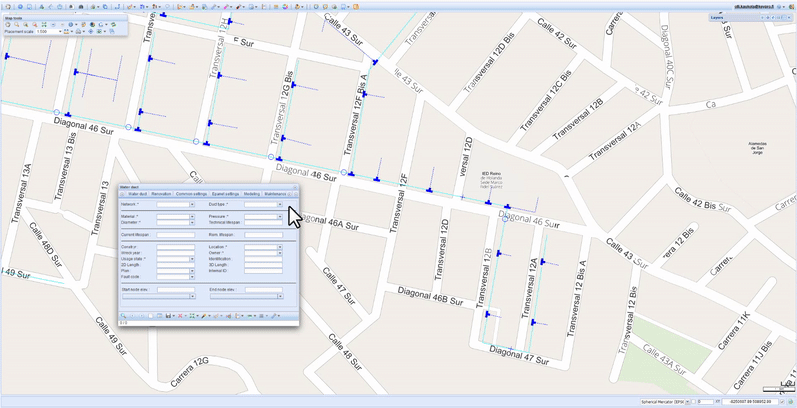Click the search magnifier in Water duct form toolbar
The width and height of the screenshot is (797, 408).
[123, 316]
